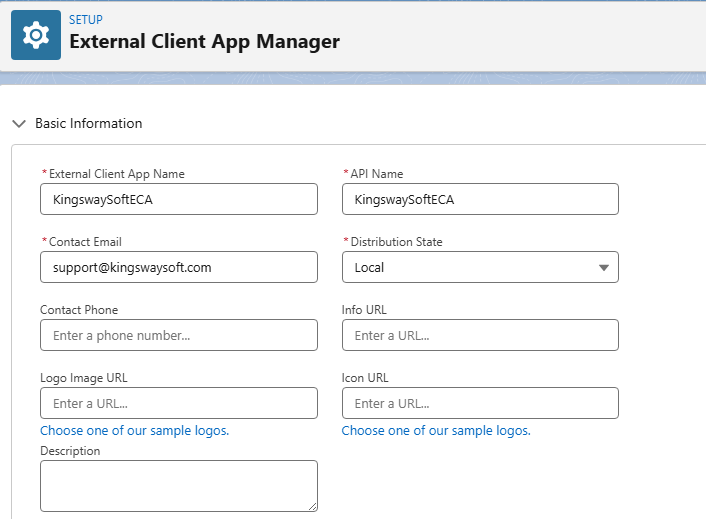Click the Distribution State field label

tap(396, 242)
